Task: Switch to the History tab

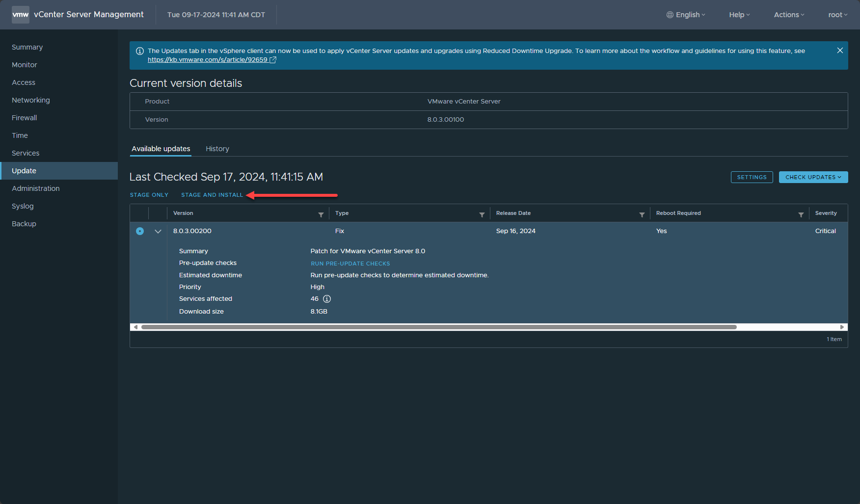Action: (x=217, y=149)
